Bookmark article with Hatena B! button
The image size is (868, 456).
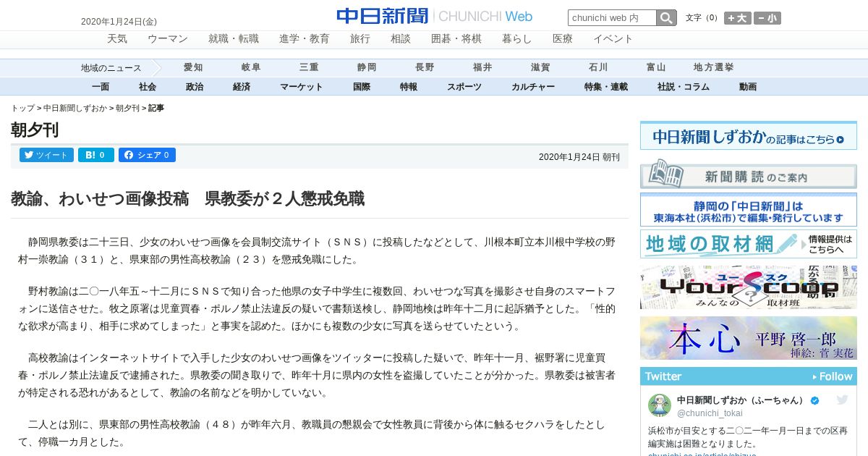pos(96,155)
